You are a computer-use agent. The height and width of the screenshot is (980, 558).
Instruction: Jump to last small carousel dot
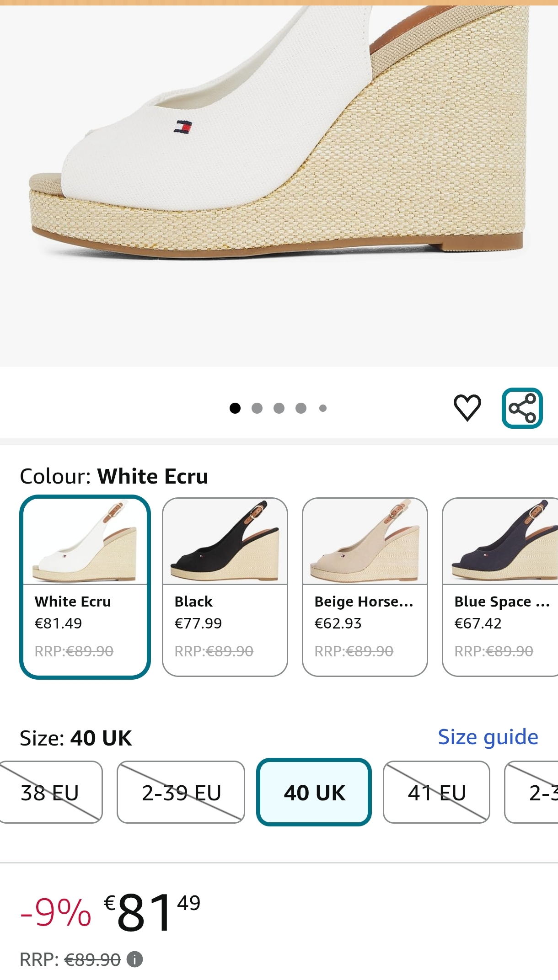323,408
